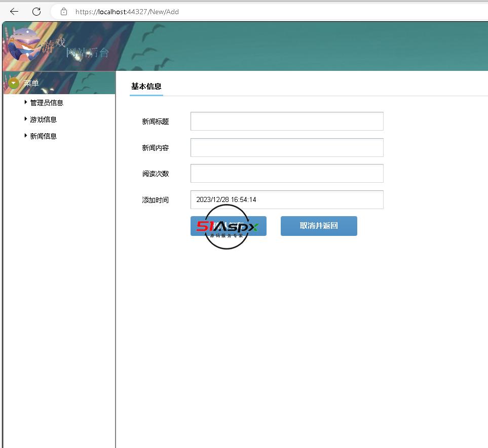This screenshot has width=488, height=448.
Task: Click the confirm save blue button
Action: point(229,226)
